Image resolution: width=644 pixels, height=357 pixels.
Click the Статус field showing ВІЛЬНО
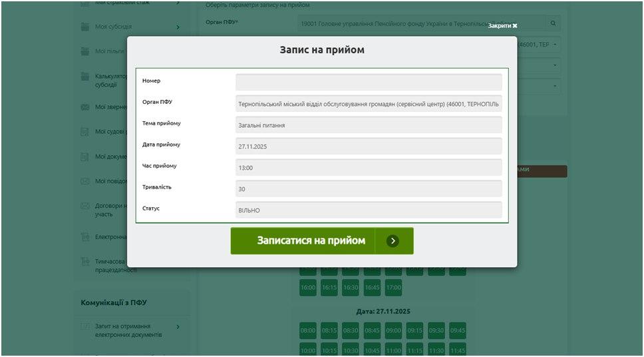pos(369,210)
